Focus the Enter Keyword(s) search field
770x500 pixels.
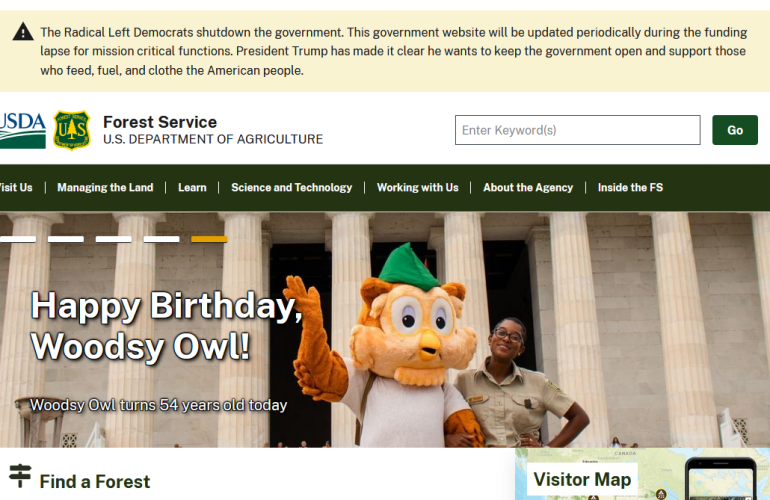[x=578, y=130]
